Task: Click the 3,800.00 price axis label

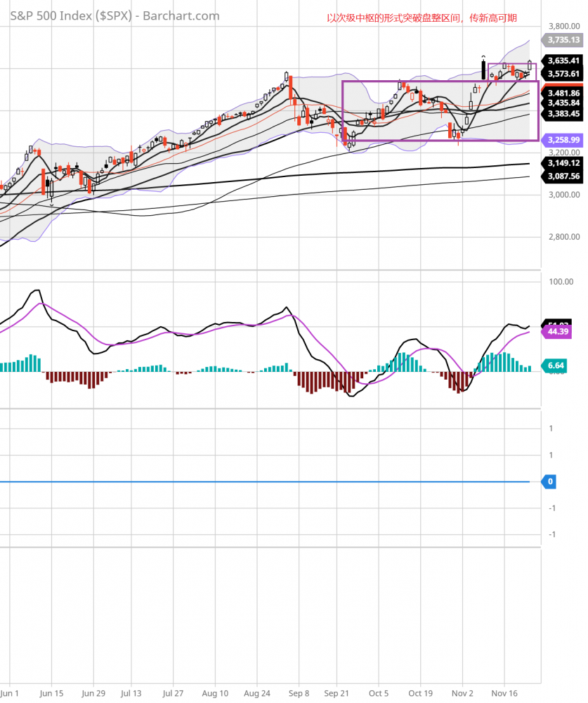Action: [564, 27]
